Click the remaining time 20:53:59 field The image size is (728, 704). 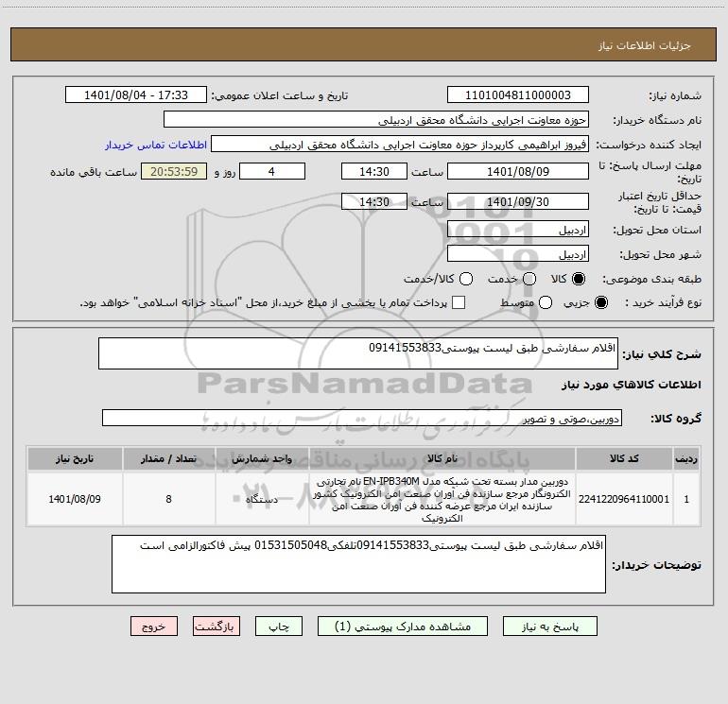point(174,171)
